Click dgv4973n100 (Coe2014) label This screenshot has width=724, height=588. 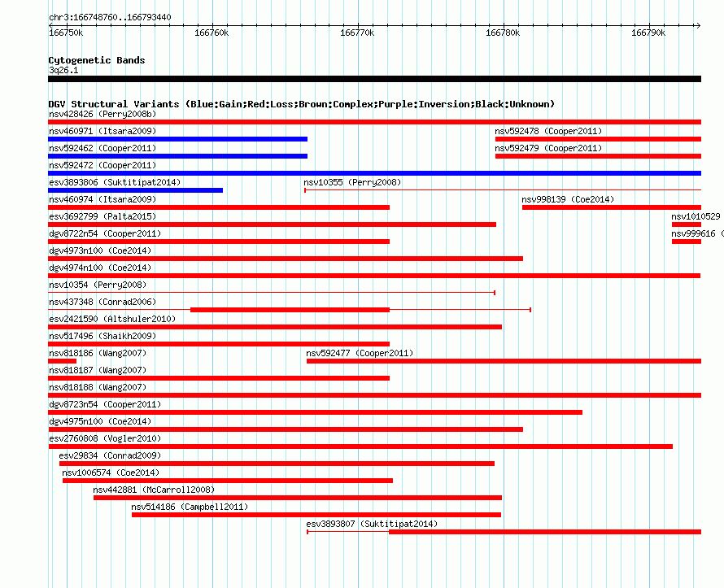click(x=100, y=250)
